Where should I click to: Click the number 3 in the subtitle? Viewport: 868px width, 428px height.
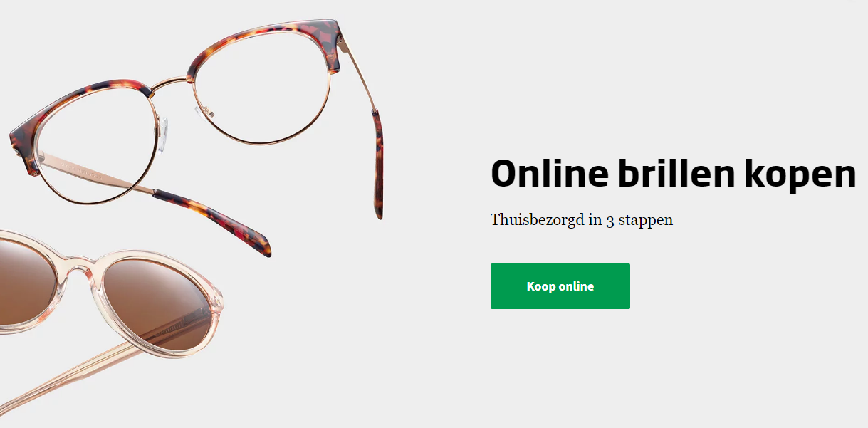[610, 220]
